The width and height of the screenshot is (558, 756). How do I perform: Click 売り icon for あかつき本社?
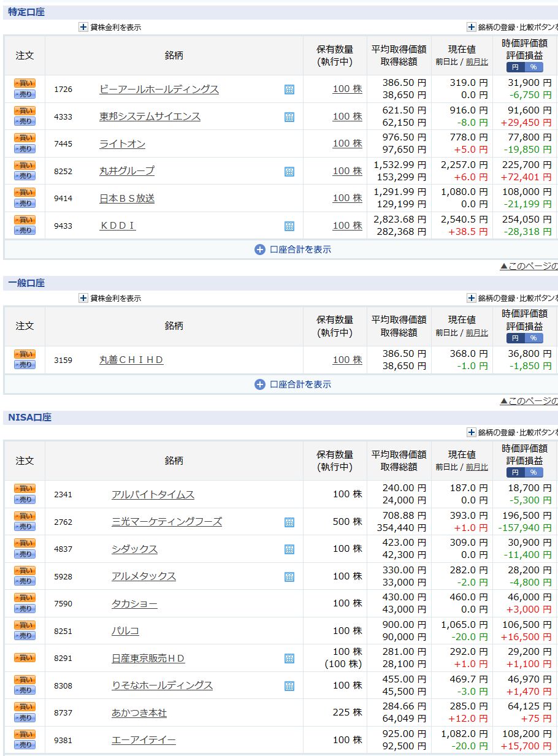tap(25, 718)
